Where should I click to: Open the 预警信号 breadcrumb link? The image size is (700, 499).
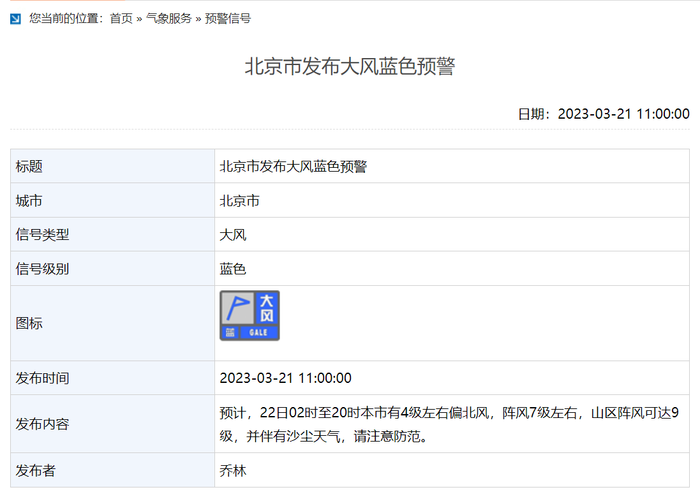click(x=228, y=18)
